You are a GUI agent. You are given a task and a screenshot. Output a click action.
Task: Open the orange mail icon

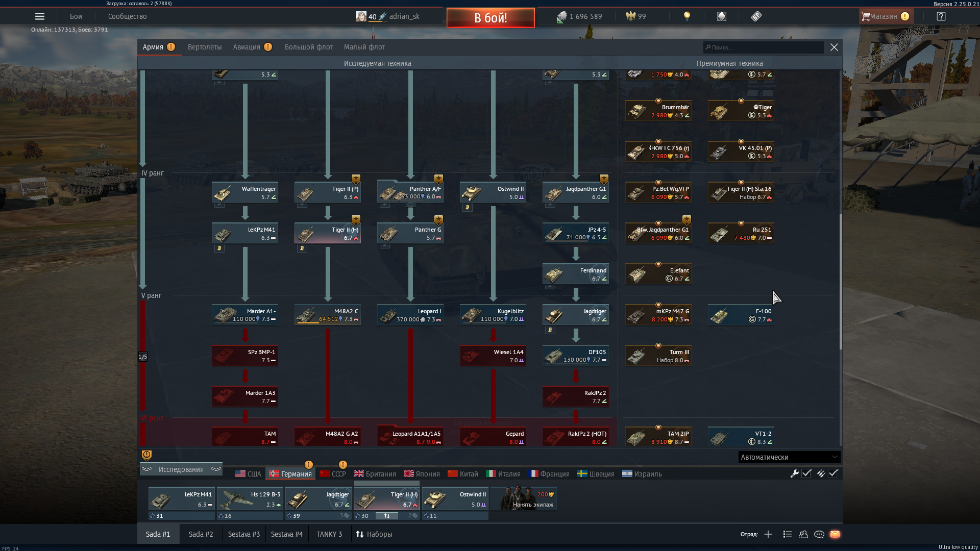(835, 534)
